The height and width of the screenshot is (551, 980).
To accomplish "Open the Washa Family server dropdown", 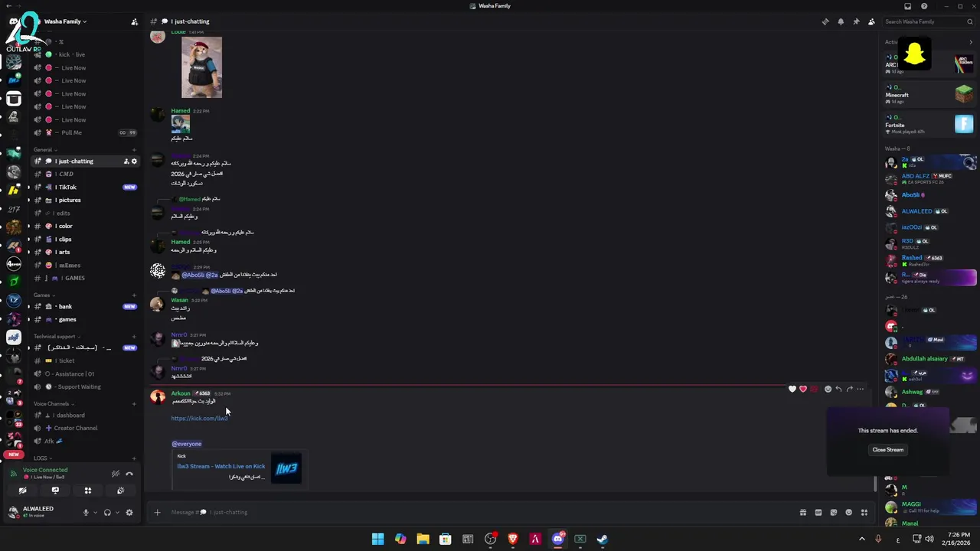I will 65,21.
